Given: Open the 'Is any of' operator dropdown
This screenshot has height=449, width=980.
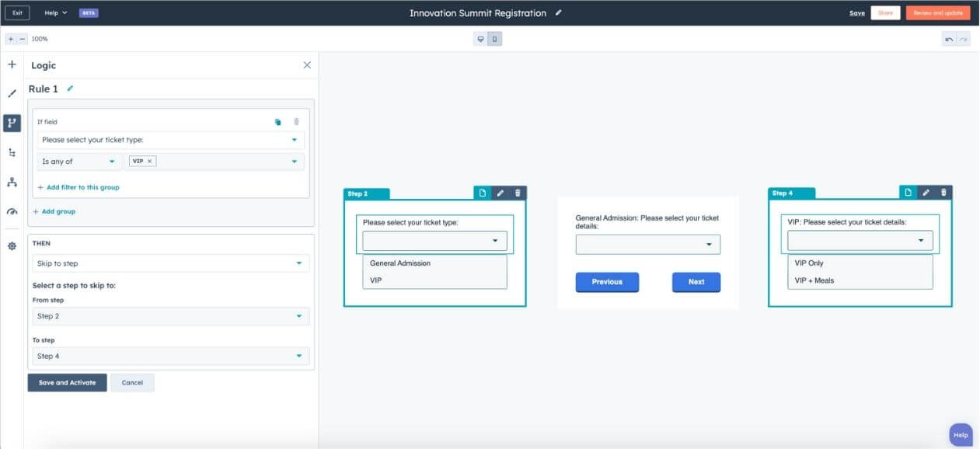Looking at the screenshot, I should click(x=78, y=161).
